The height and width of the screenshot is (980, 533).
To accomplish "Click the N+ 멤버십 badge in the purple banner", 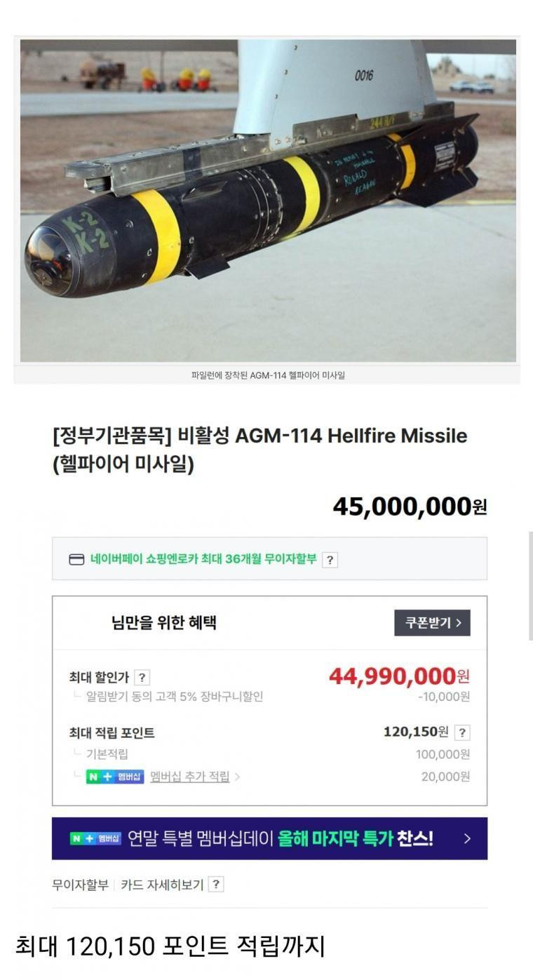I will (95, 839).
